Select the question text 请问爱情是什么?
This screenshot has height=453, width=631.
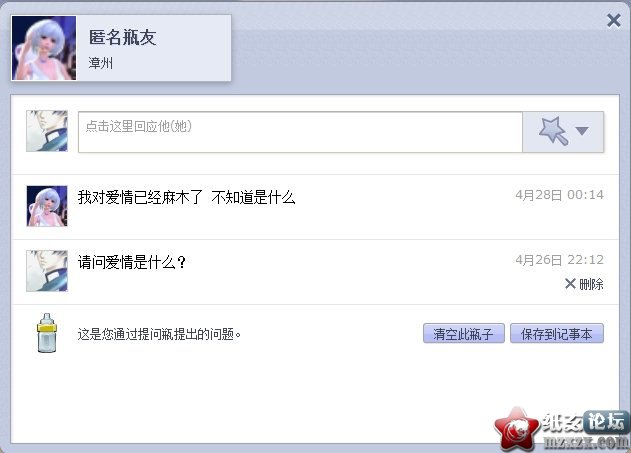132,262
